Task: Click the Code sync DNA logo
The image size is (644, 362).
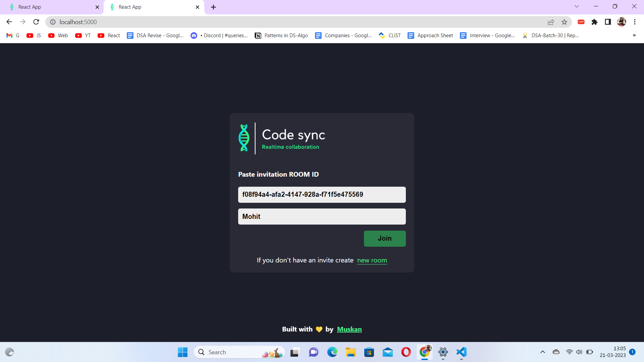Action: click(x=244, y=138)
